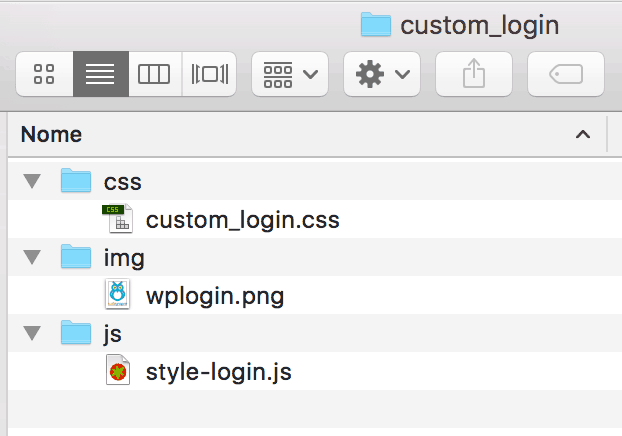622x436 pixels.
Task: Click the Share button
Action: click(474, 74)
